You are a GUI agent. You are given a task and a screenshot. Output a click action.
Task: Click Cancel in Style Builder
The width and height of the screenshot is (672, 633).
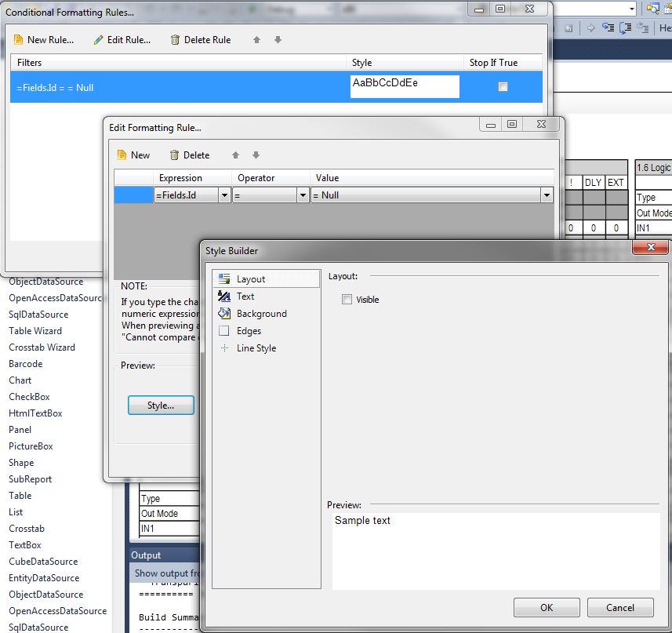coord(620,607)
